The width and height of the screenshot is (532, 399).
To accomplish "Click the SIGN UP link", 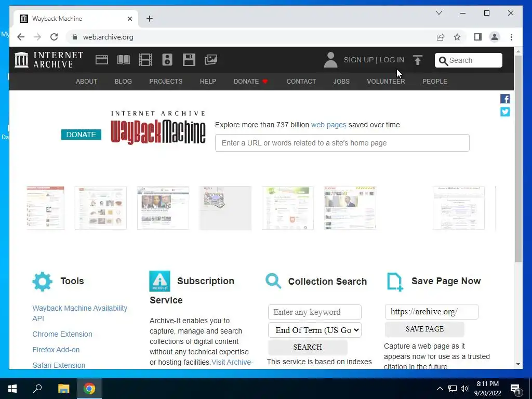I will [x=358, y=60].
